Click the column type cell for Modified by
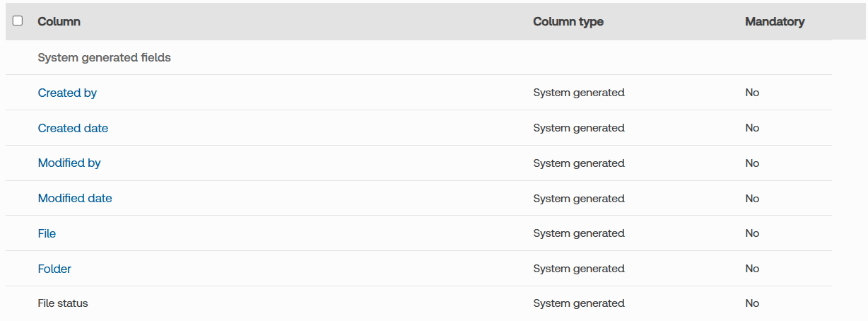868x321 pixels. [x=578, y=163]
